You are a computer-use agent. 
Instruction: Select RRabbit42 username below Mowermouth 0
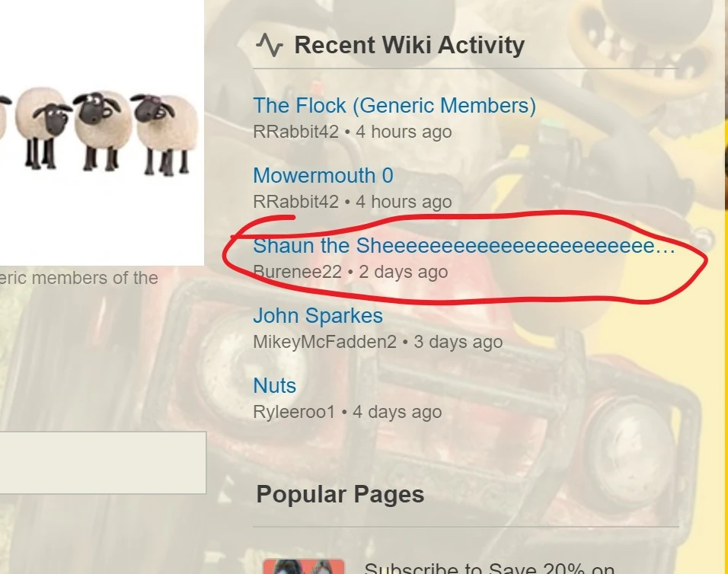295,202
